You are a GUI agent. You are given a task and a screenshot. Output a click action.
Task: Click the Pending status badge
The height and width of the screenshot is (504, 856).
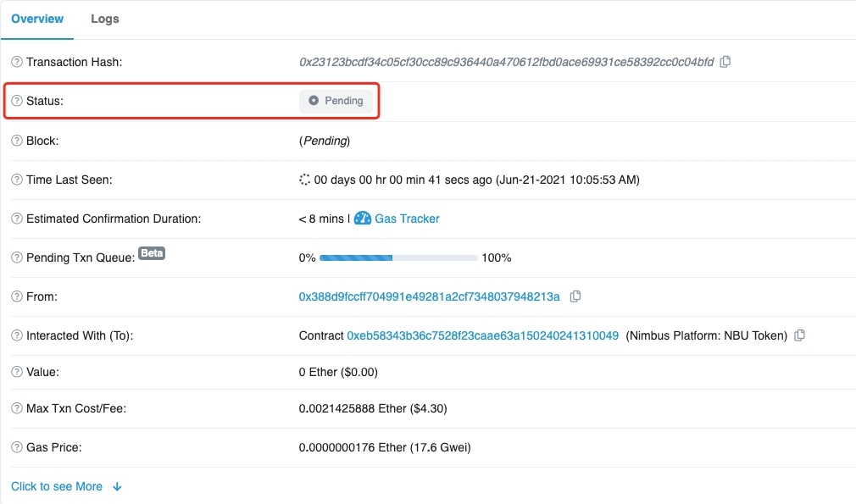pyautogui.click(x=336, y=101)
